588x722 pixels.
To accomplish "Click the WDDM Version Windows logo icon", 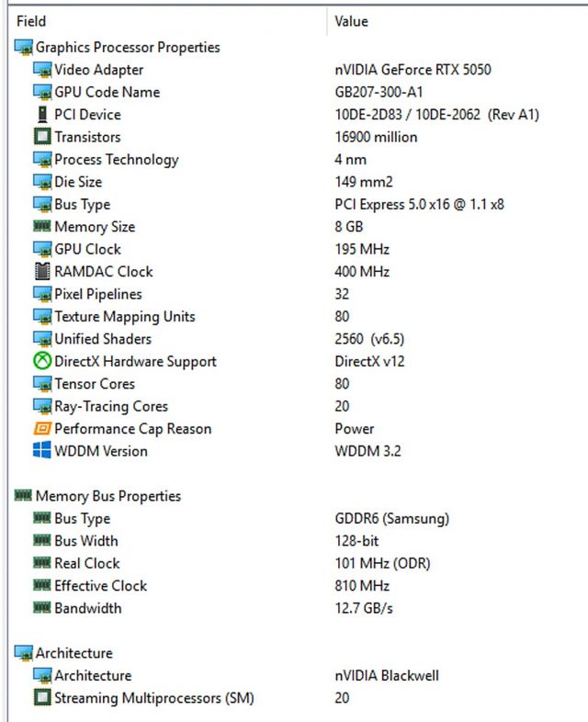I will 42,451.
